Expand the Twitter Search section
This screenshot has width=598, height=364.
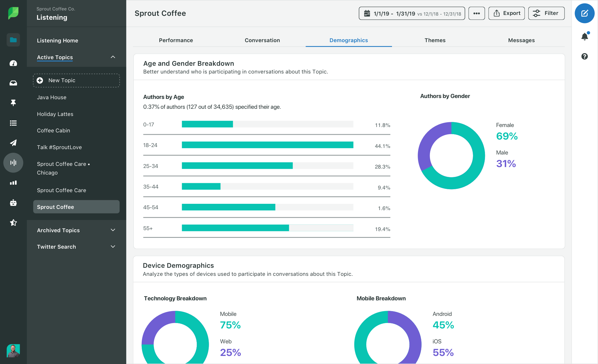[113, 247]
